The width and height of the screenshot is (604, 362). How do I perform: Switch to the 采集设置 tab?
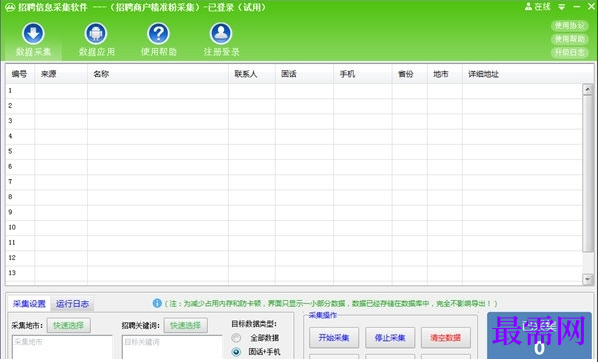[x=29, y=304]
